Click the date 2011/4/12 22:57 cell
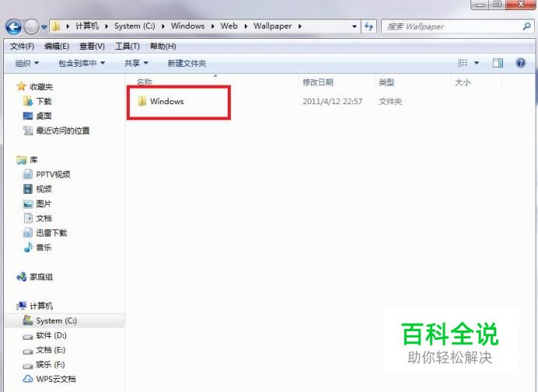 point(332,102)
